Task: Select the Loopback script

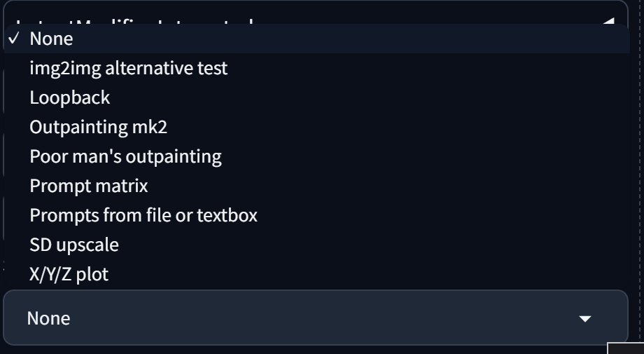Action: (x=69, y=97)
